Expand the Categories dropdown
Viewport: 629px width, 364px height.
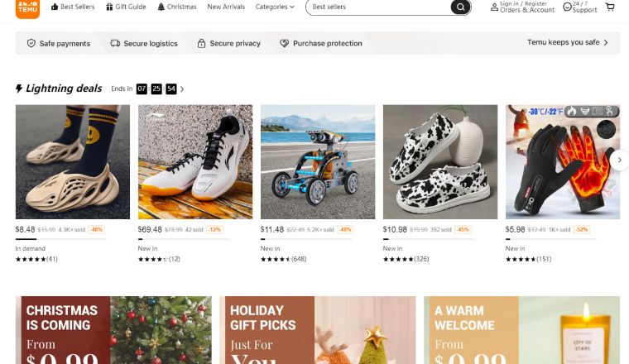point(275,7)
